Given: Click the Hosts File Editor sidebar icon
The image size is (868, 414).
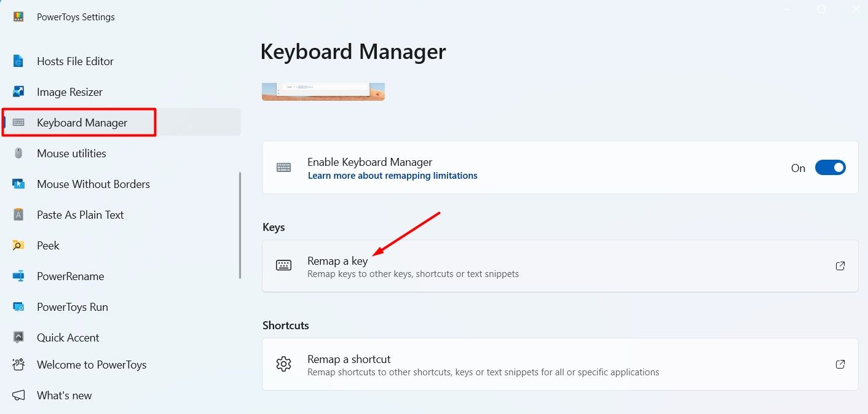Looking at the screenshot, I should pyautogui.click(x=18, y=61).
